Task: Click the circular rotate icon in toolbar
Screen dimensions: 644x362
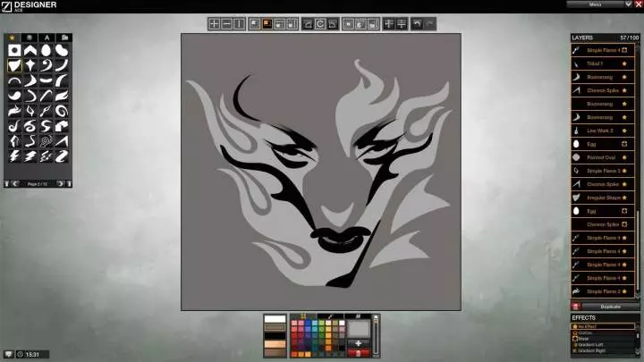Action: pos(320,24)
